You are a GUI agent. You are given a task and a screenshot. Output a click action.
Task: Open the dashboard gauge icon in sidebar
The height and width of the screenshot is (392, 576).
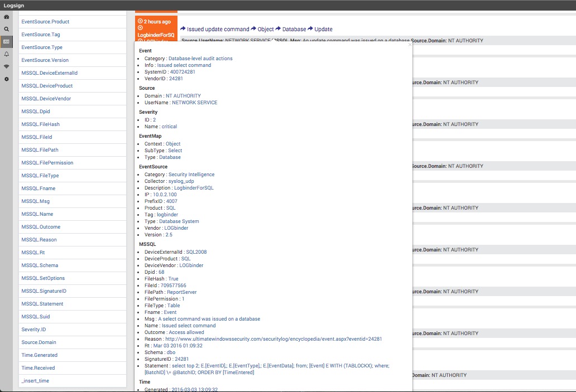(7, 17)
